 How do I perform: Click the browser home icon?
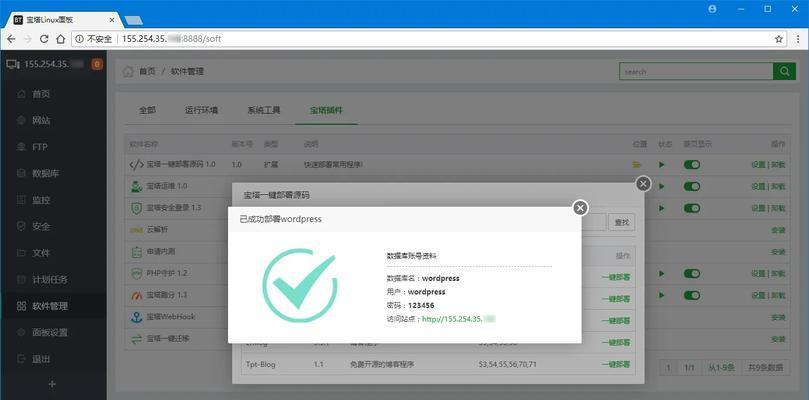[61, 39]
